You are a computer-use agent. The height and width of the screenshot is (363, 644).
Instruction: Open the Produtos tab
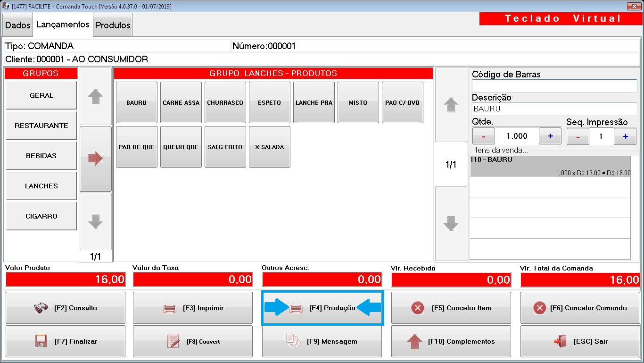click(x=113, y=25)
